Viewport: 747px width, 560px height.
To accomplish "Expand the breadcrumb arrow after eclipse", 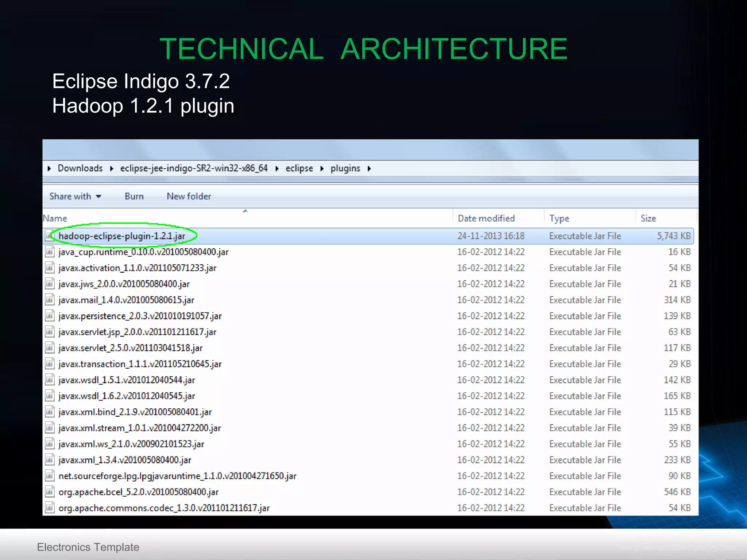I will (322, 168).
